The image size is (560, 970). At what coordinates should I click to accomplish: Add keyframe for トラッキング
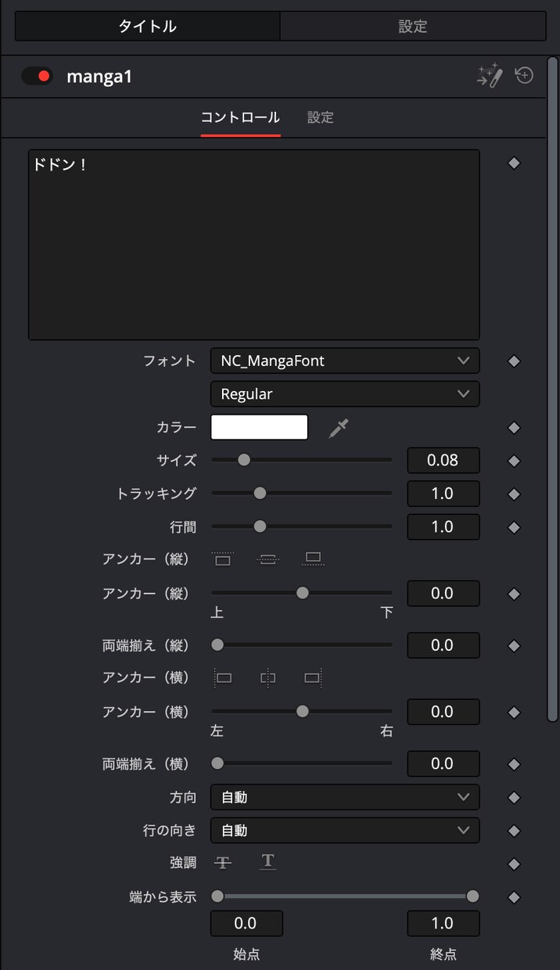tap(514, 494)
